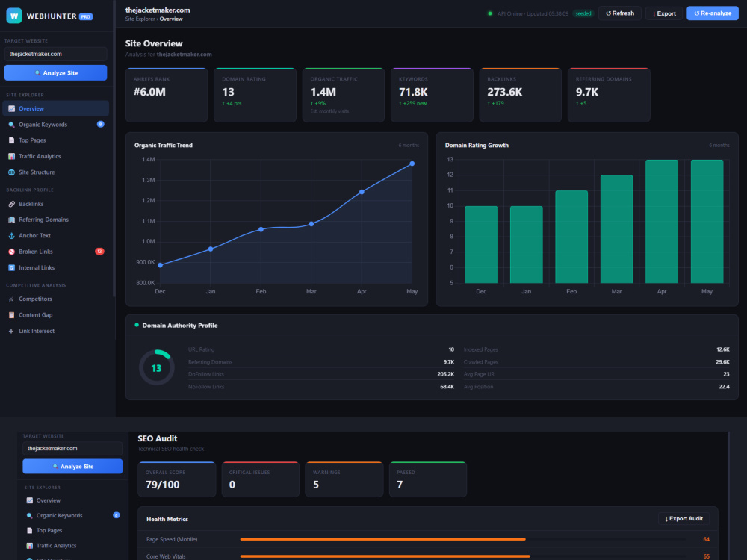
Task: Click the Keywords 71.8K card
Action: [432, 96]
